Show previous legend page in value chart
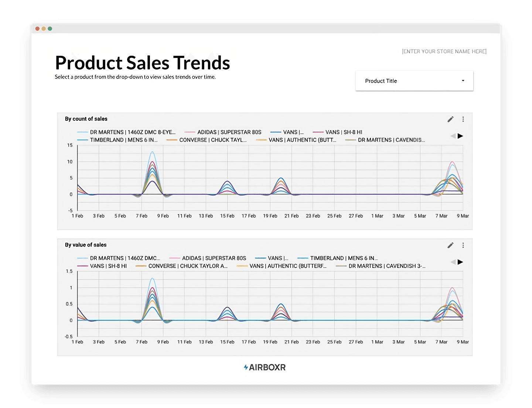 [453, 262]
